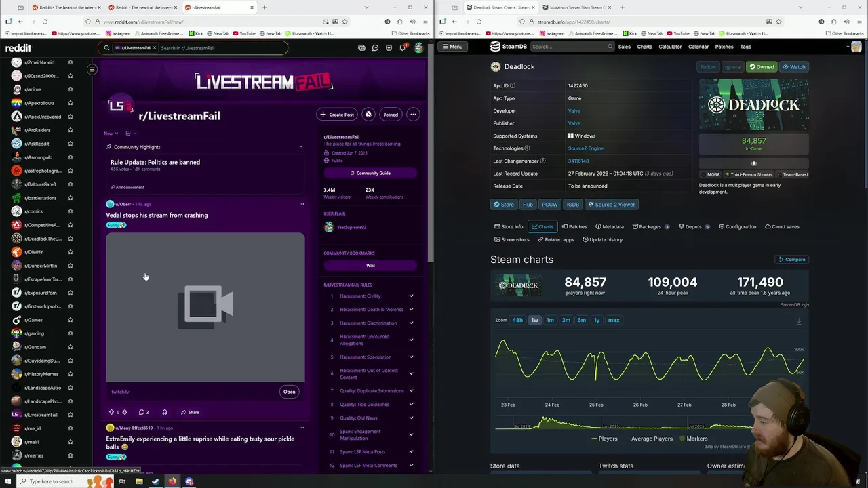The width and height of the screenshot is (868, 488).
Task: Toggle favorite star for r/gaming
Action: click(70, 333)
